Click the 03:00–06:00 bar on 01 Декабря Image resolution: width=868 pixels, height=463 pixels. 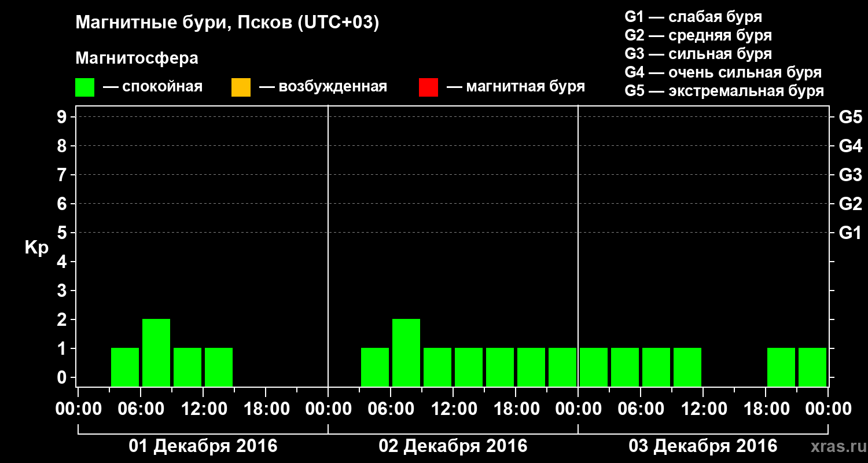click(125, 367)
